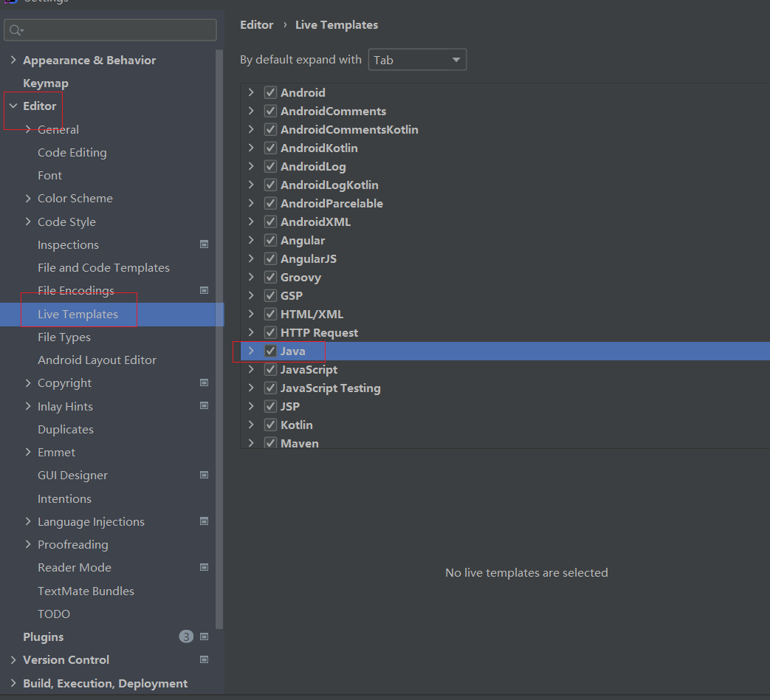Click the project-level icon beside GUI Designer
Viewport: 770px width, 700px height.
pos(204,475)
